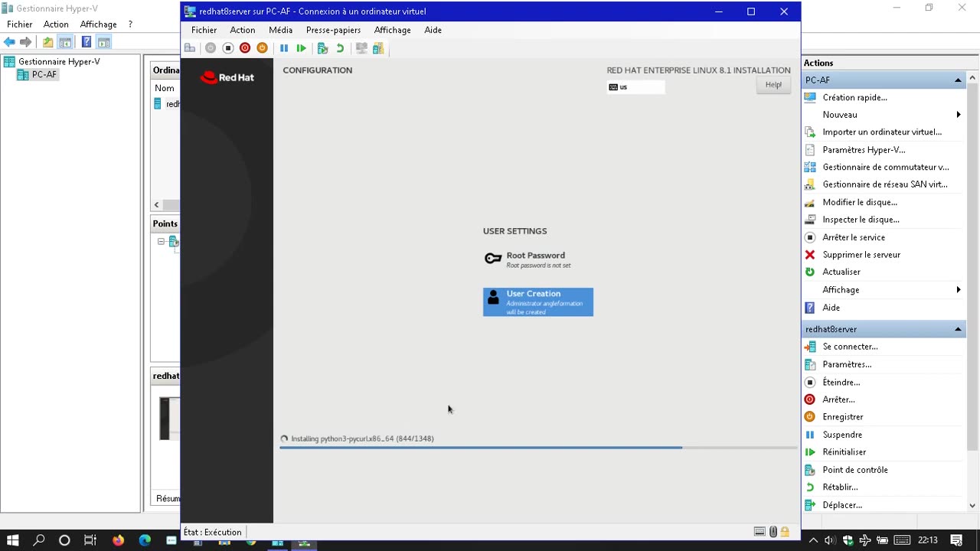The height and width of the screenshot is (551, 980).
Task: Click Modifier le disque action
Action: coord(860,202)
